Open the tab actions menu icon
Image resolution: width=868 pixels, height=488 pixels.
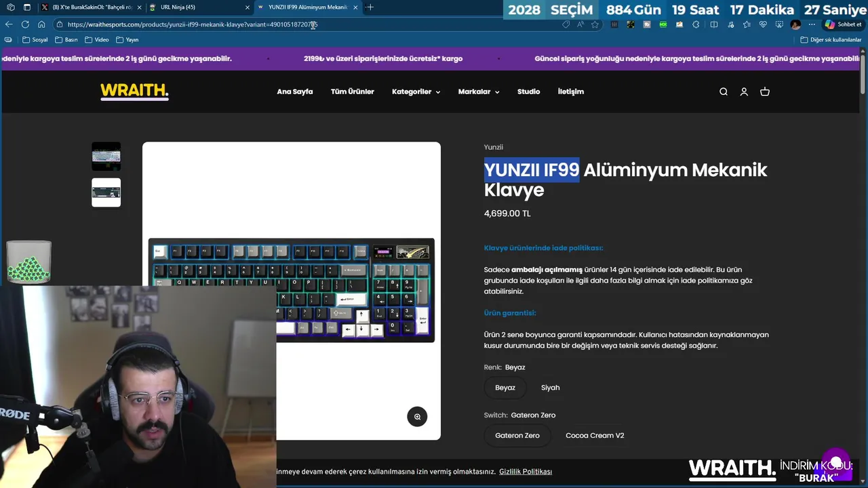[27, 7]
